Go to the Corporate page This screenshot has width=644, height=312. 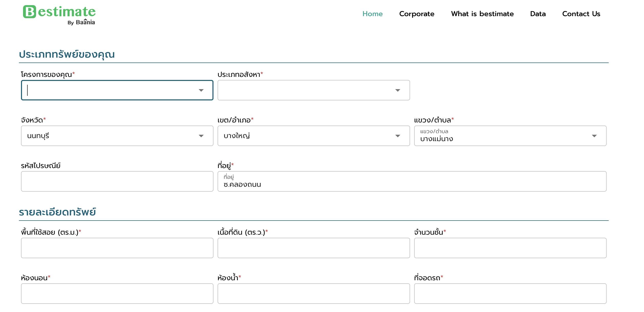click(416, 14)
